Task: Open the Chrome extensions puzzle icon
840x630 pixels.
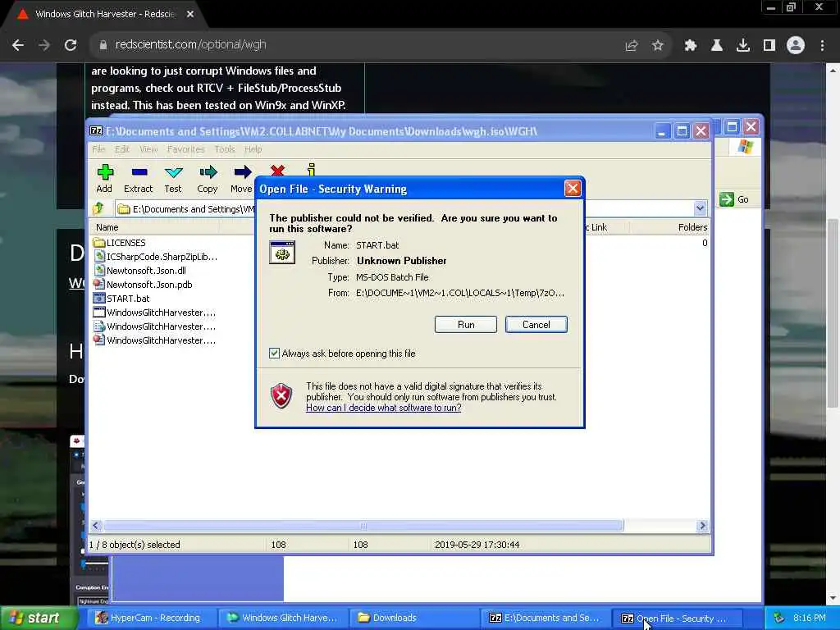Action: click(x=691, y=46)
